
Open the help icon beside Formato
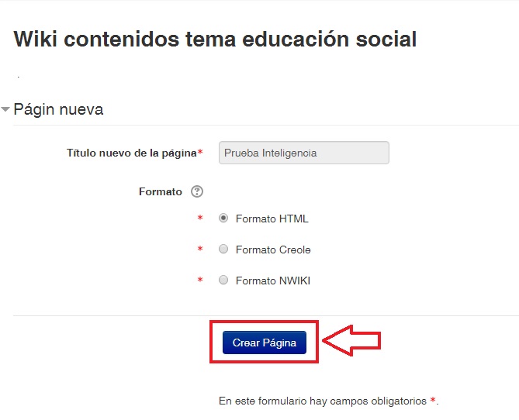click(x=196, y=192)
